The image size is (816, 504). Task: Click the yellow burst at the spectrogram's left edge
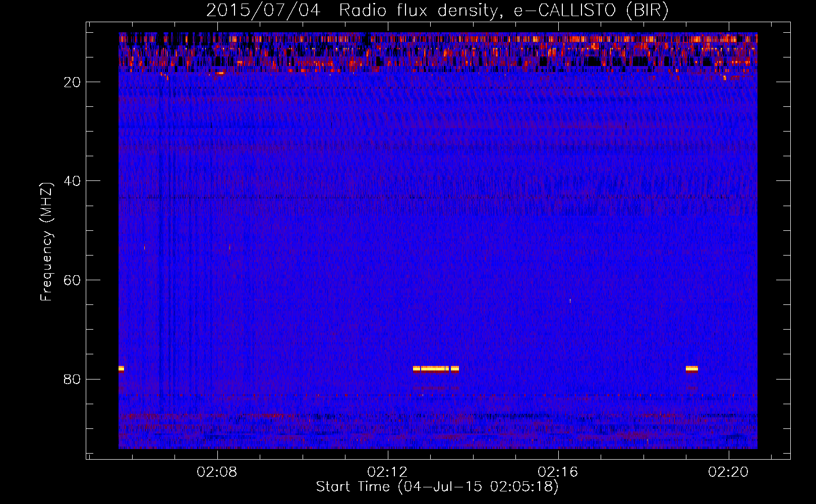pyautogui.click(x=121, y=368)
